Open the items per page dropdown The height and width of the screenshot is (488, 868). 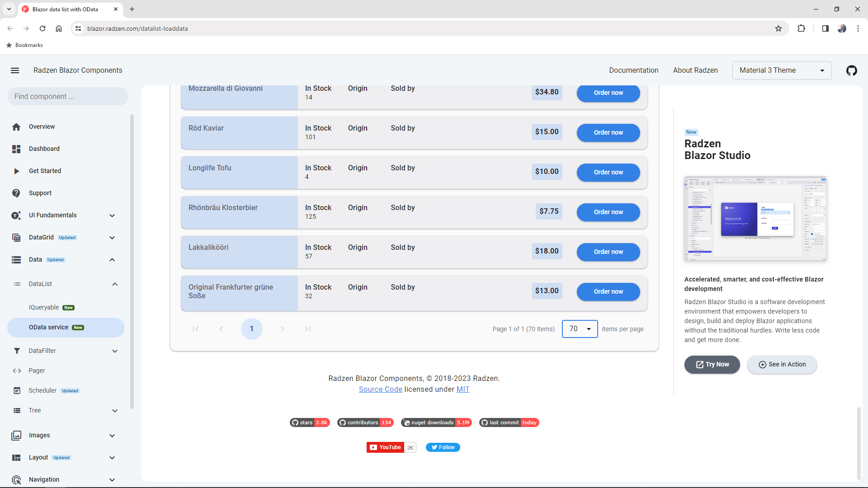coord(580,329)
